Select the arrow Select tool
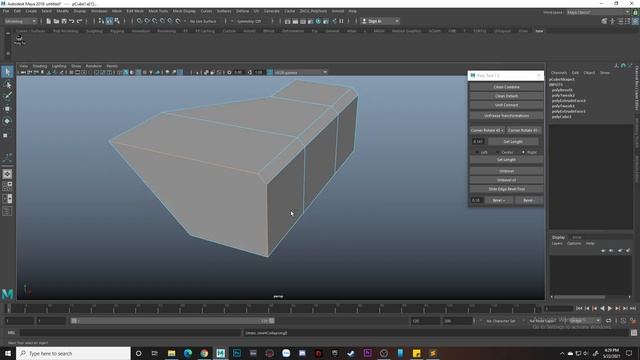 point(7,72)
